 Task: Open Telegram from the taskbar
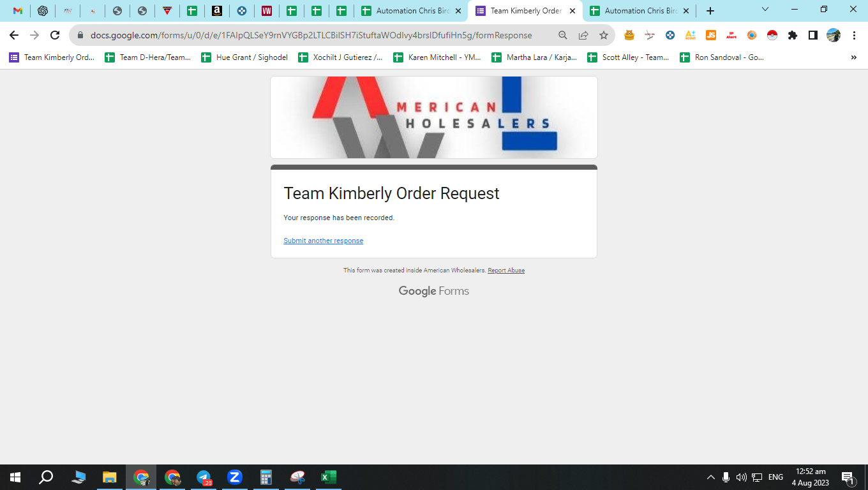tap(204, 477)
